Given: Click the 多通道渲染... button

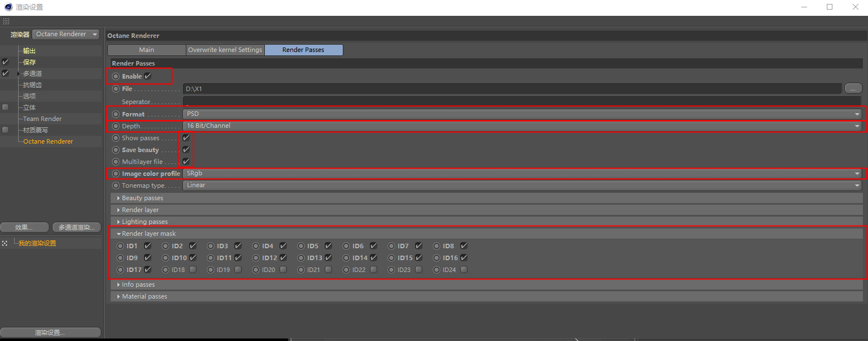Looking at the screenshot, I should click(76, 227).
